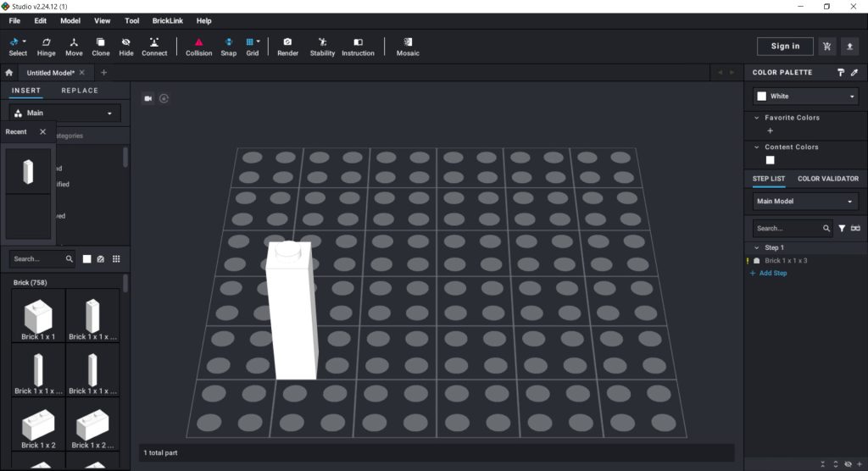
Task: Click the Grid toolbar icon
Action: pyautogui.click(x=250, y=42)
